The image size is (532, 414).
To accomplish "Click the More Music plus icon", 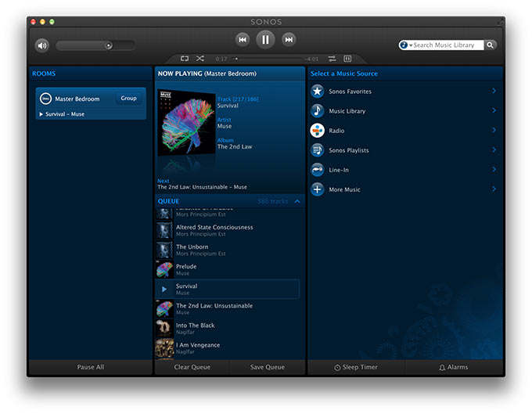I will click(x=318, y=189).
